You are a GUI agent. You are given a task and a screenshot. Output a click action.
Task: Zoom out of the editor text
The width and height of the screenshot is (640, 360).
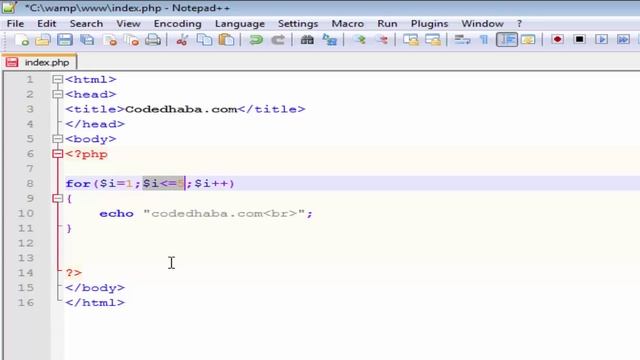pos(382,40)
